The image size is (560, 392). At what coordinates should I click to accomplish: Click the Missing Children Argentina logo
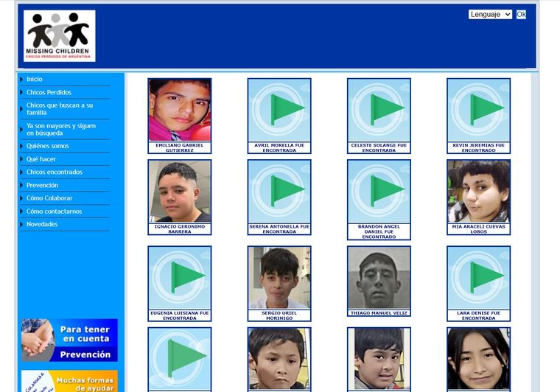[x=59, y=35]
